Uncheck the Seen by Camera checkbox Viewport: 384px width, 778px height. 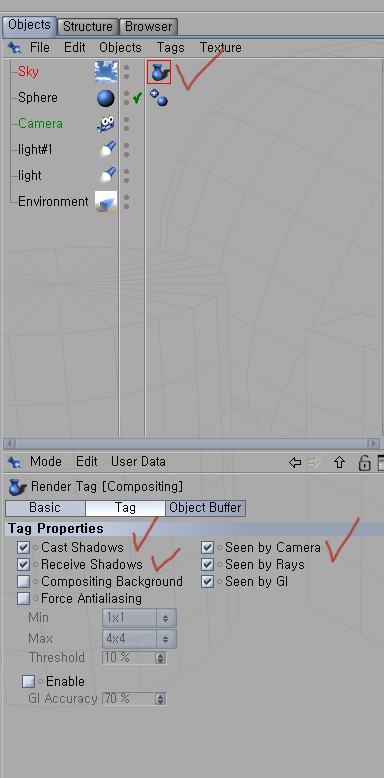coord(207,548)
